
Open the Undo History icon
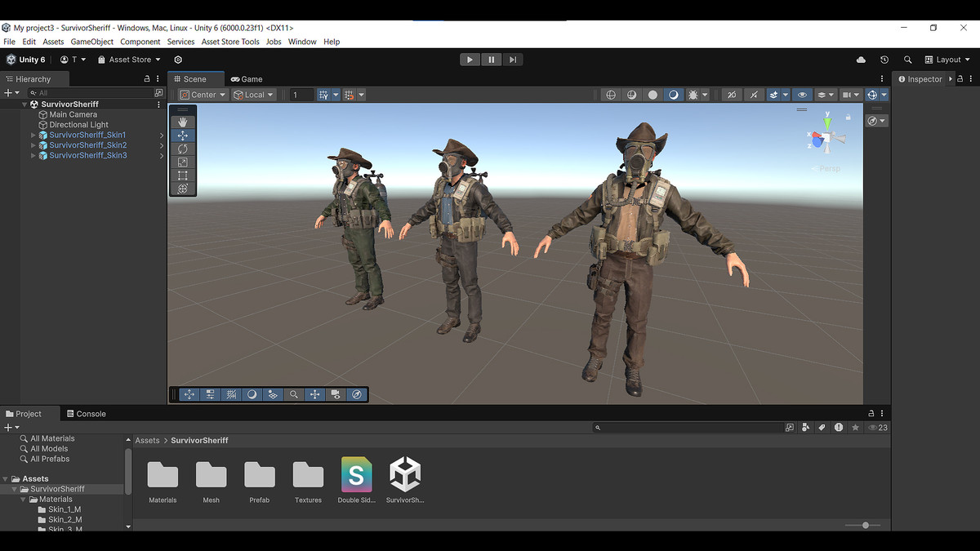click(884, 60)
